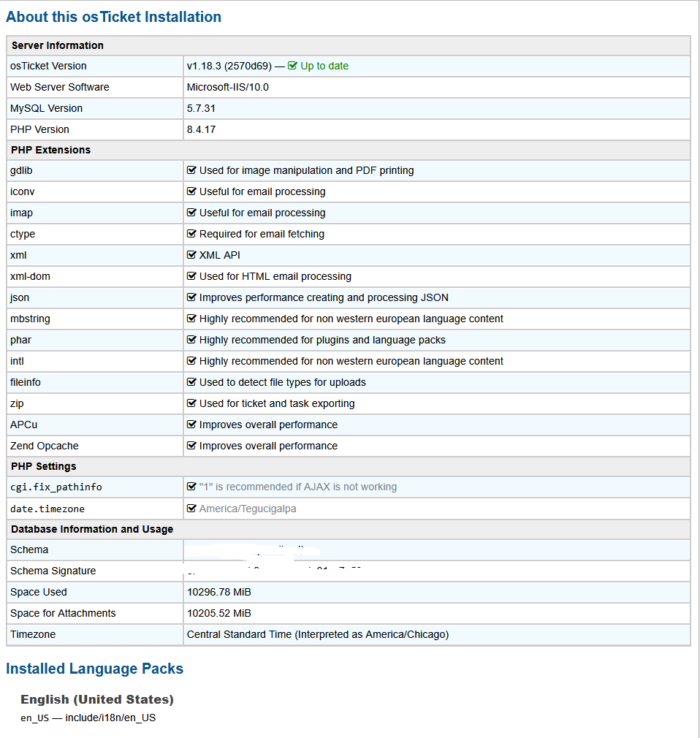The width and height of the screenshot is (700, 738).
Task: Click the check icon beside XML API
Action: pyautogui.click(x=191, y=255)
